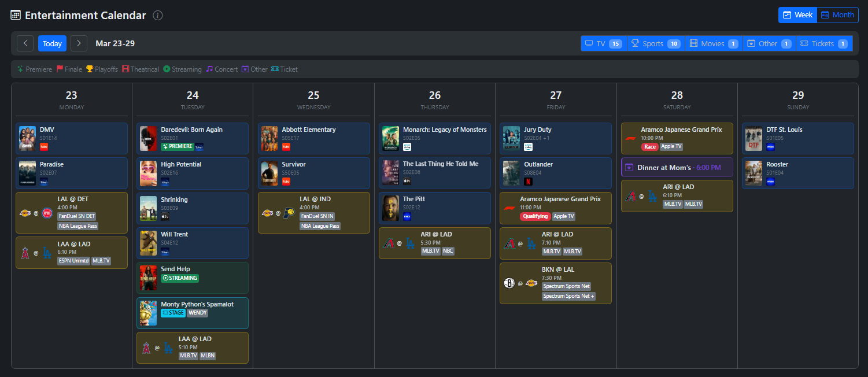Open the Abbott Elementary poster thumbnail
868x377 pixels.
269,138
